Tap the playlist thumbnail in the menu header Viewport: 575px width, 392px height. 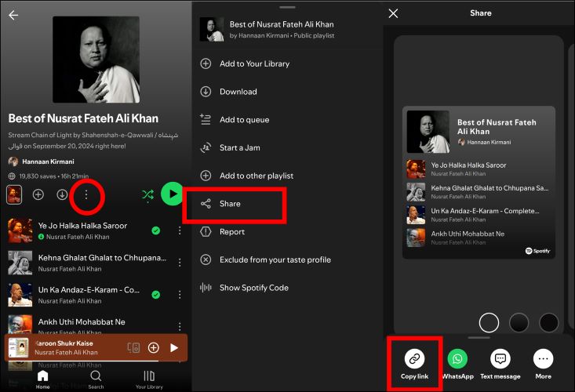pos(212,29)
